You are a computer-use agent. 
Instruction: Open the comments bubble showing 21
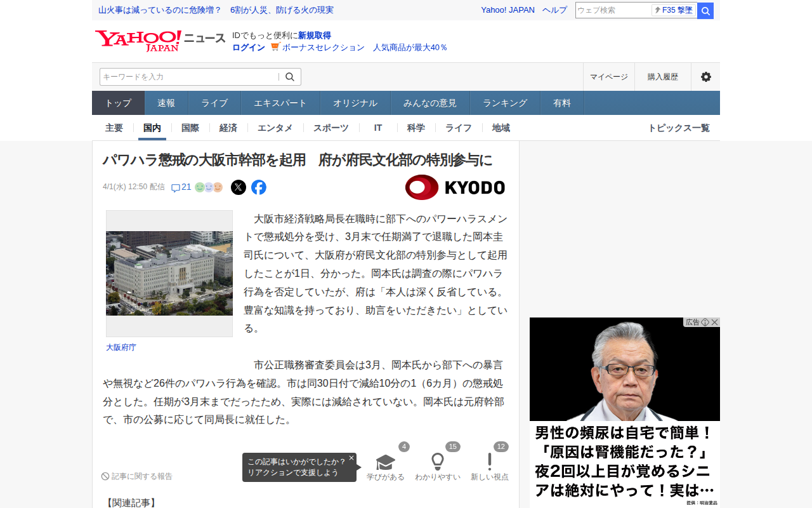pos(181,187)
